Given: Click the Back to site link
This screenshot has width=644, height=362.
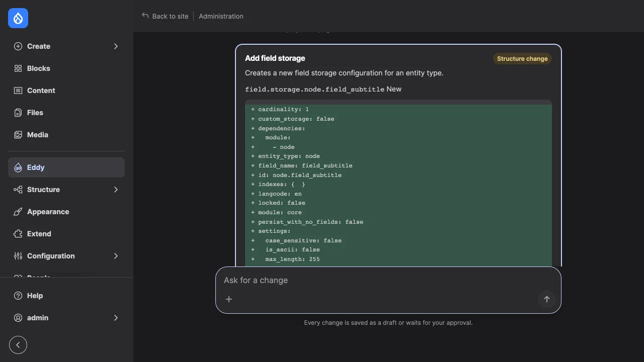Looking at the screenshot, I should coord(165,16).
